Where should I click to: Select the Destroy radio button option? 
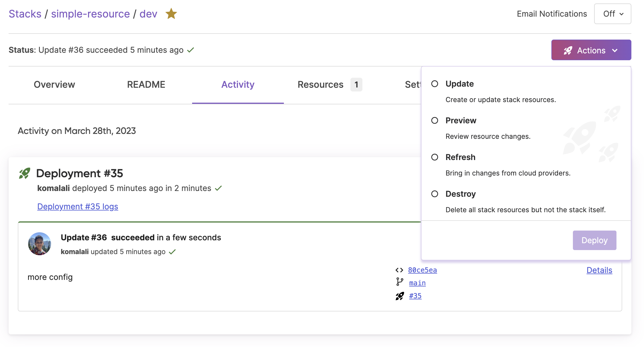click(x=435, y=194)
